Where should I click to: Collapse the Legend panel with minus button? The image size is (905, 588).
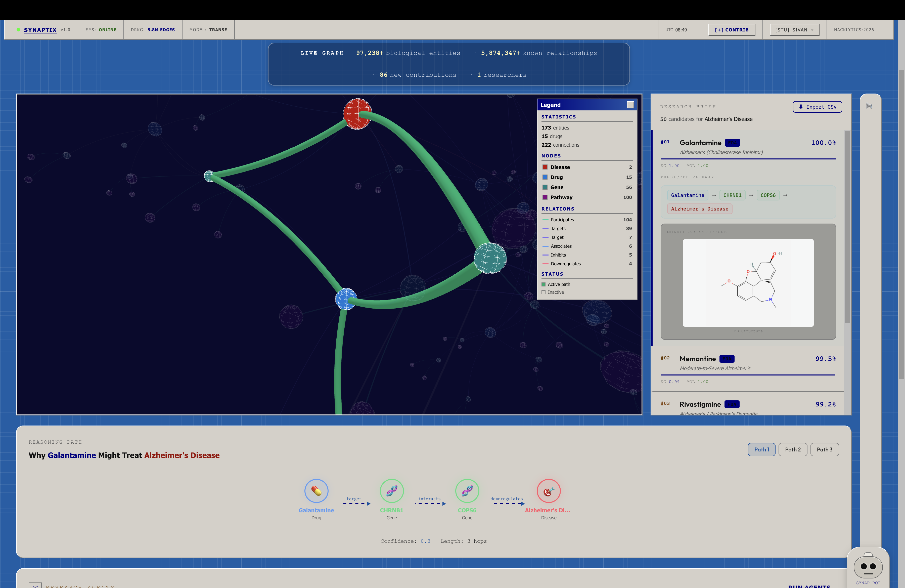[630, 105]
